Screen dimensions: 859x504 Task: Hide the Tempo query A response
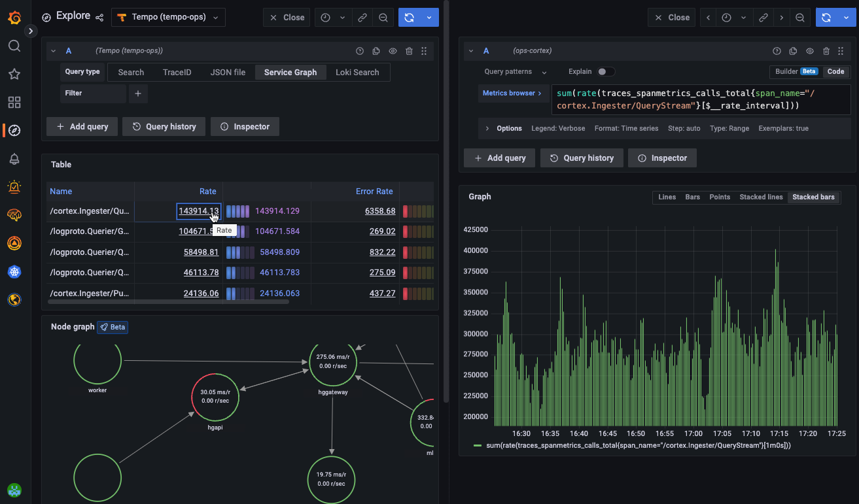point(393,51)
